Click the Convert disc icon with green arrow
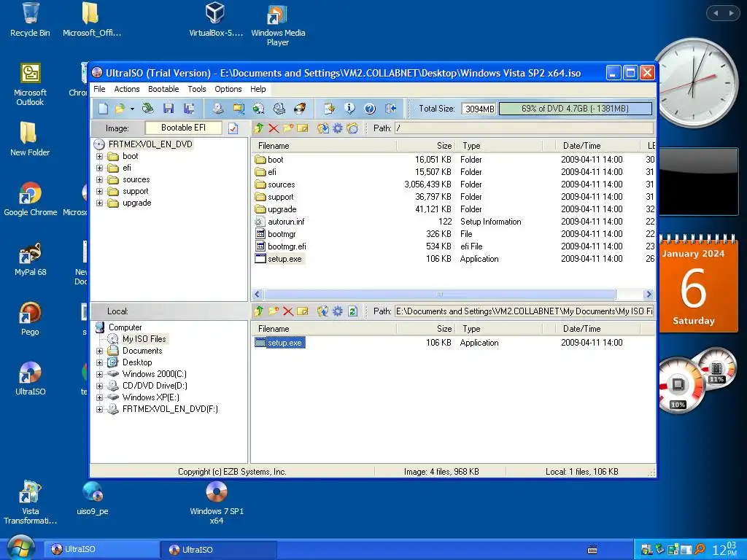 pos(259,109)
